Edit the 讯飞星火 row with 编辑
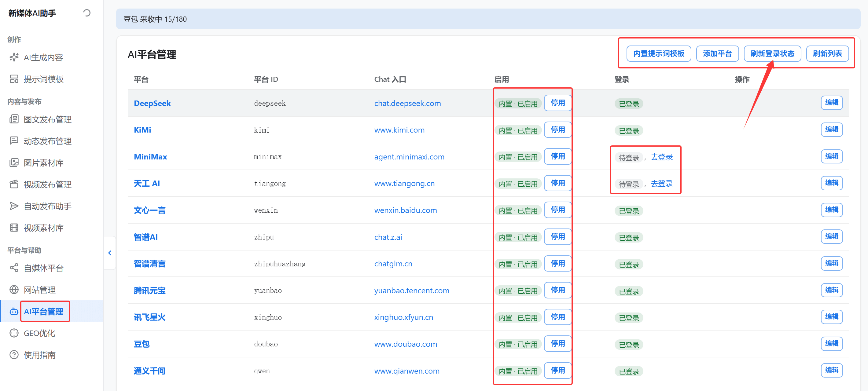Viewport: 868px width, 391px height. coord(832,317)
